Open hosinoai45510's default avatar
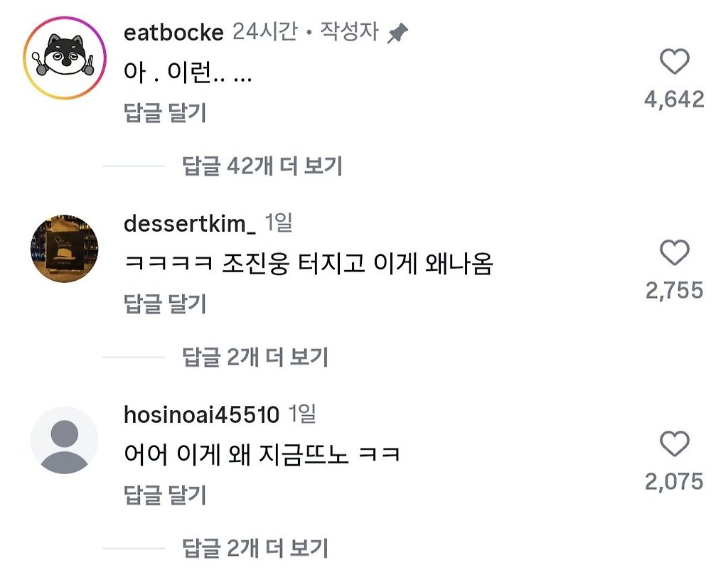This screenshot has width=728, height=585. click(x=65, y=440)
